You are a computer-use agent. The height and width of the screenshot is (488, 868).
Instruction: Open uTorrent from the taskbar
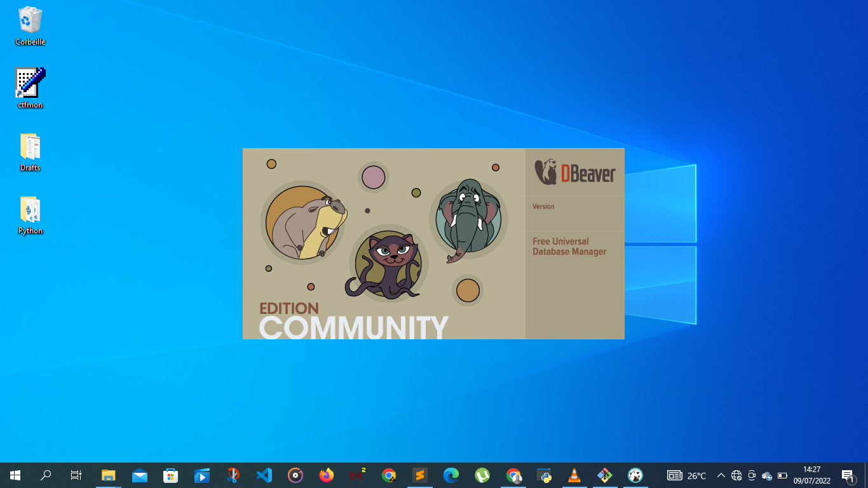pos(482,475)
